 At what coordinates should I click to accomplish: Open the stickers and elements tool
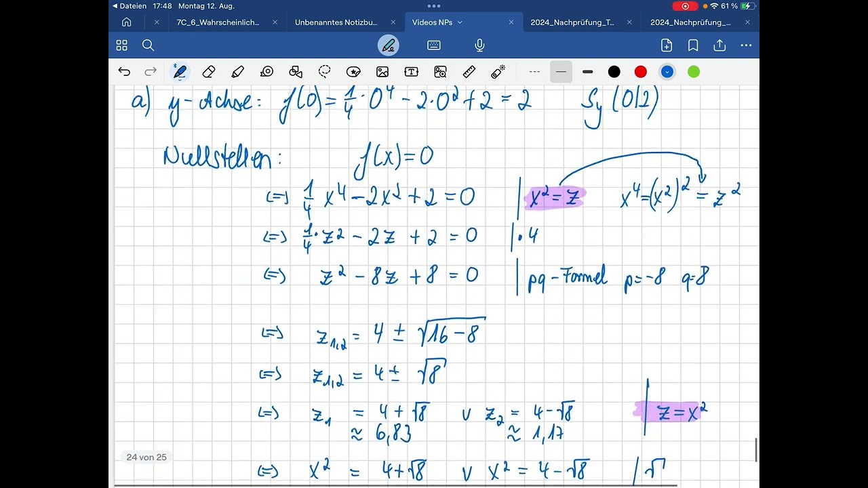(x=353, y=72)
